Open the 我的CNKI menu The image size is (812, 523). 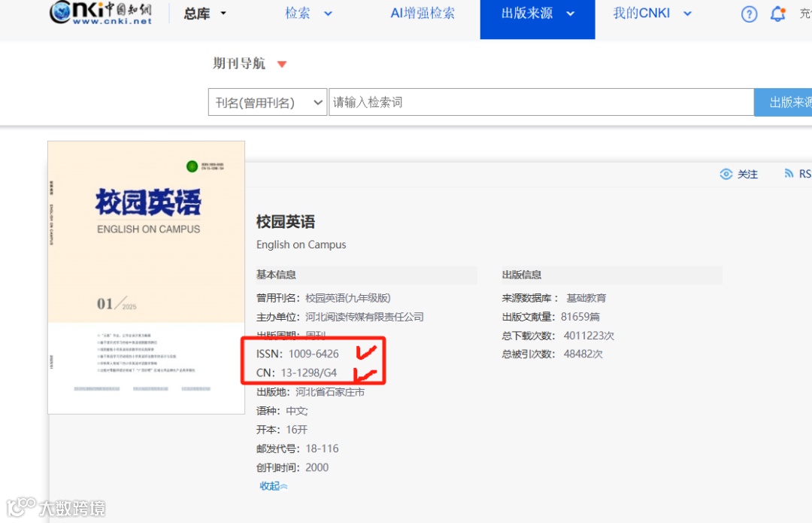click(x=641, y=14)
